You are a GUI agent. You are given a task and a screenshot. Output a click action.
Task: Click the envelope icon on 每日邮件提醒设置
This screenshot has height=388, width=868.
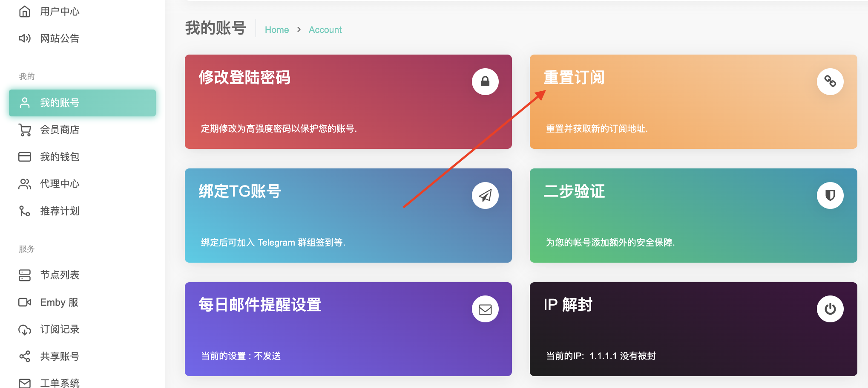pos(485,309)
